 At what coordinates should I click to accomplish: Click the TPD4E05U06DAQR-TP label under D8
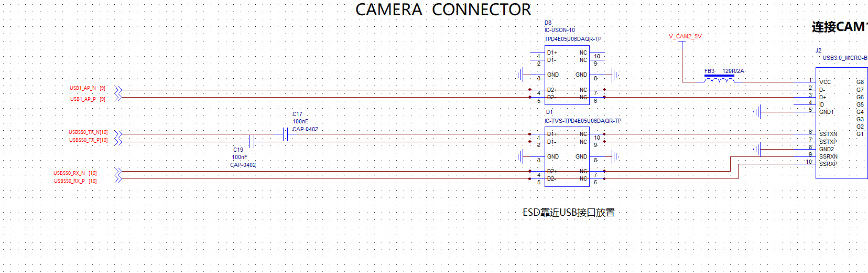[573, 39]
